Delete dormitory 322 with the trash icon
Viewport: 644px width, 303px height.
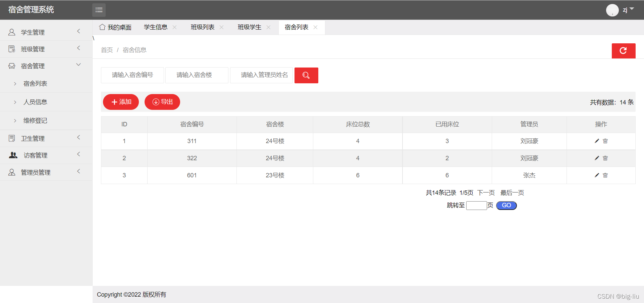coord(605,158)
